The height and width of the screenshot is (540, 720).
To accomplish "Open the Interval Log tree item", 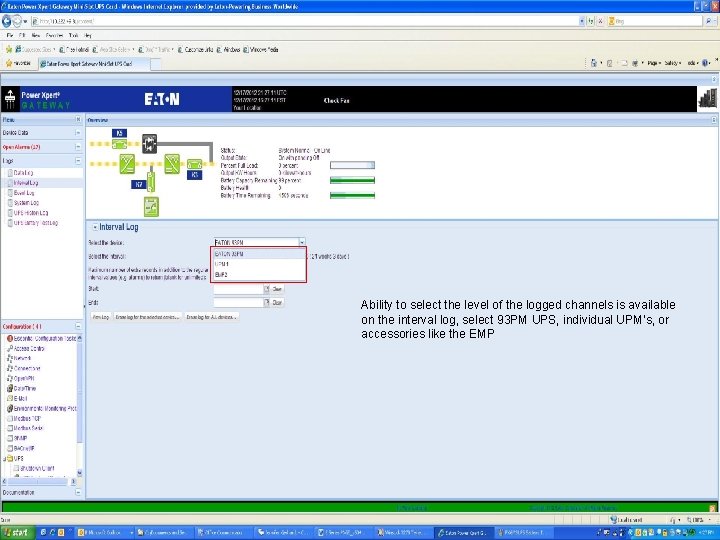I will tap(25, 183).
